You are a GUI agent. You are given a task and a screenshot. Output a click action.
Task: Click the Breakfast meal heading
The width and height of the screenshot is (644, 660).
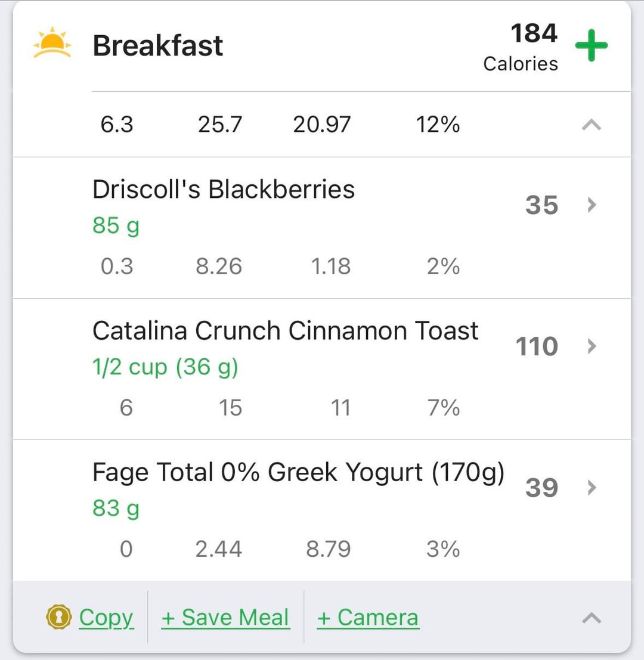coord(157,46)
